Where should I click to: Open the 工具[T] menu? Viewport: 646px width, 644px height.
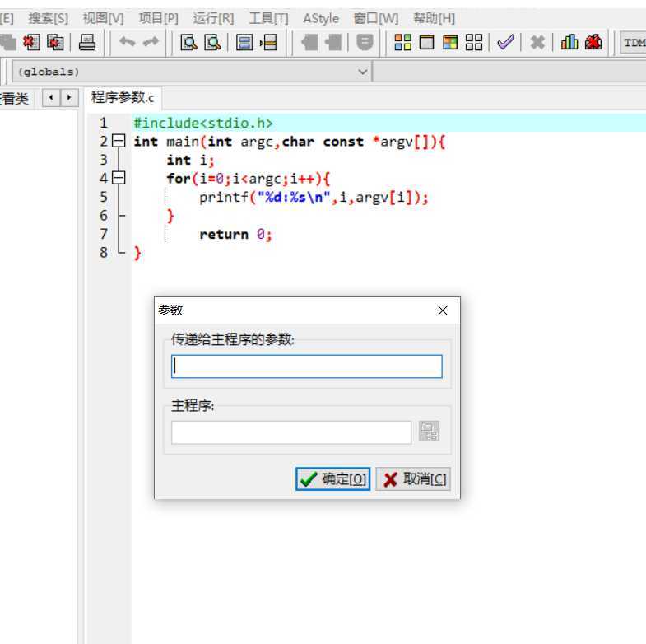268,19
